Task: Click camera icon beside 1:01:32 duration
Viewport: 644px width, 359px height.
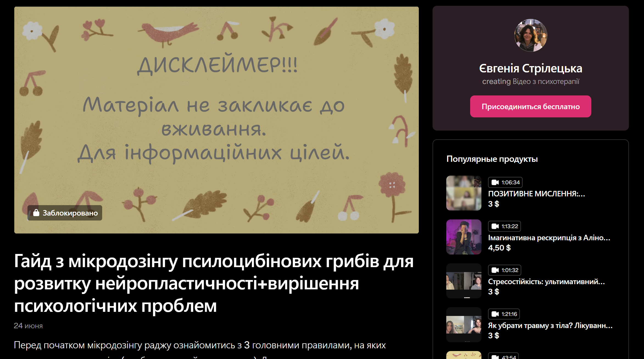Action: (495, 270)
